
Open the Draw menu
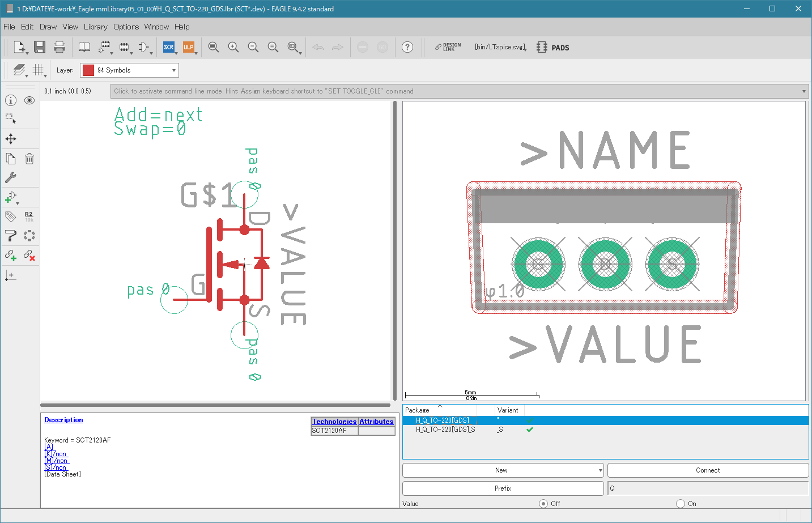[48, 27]
